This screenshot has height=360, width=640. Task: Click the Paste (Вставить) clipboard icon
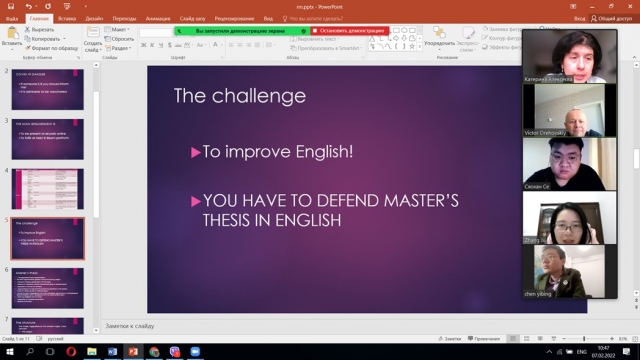(12, 33)
